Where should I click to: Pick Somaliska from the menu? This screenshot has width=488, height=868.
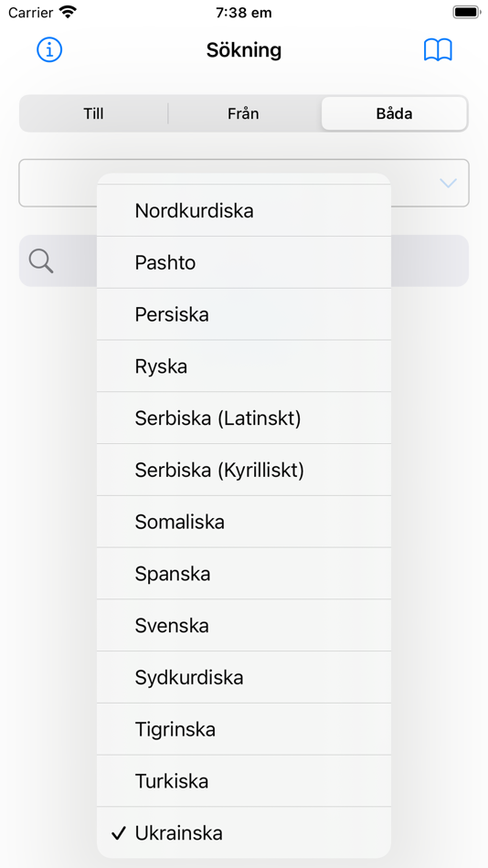[x=244, y=522]
